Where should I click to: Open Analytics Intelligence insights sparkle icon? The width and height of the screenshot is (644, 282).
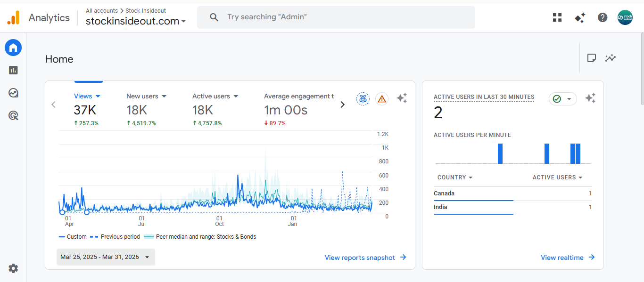point(402,98)
